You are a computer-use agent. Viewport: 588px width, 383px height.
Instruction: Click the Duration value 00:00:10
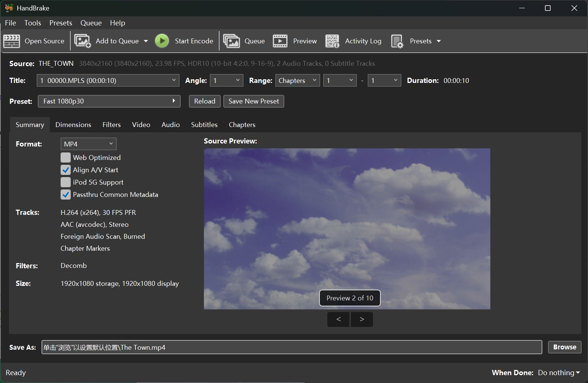[456, 81]
